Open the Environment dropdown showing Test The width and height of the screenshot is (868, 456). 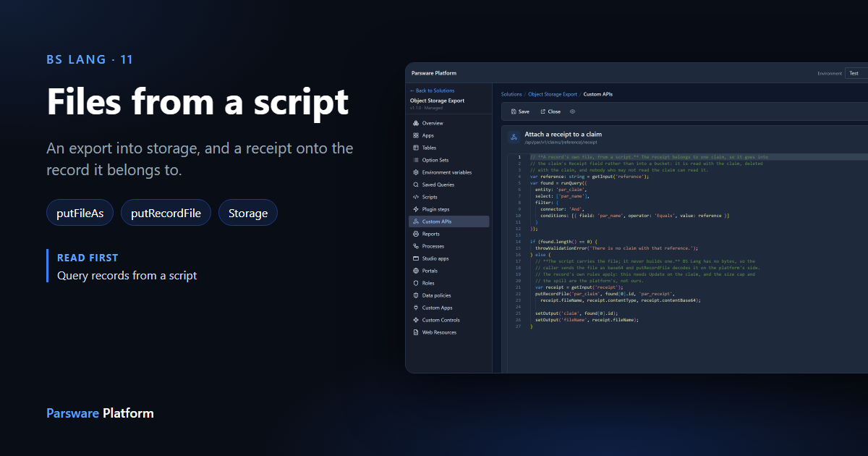coord(856,73)
